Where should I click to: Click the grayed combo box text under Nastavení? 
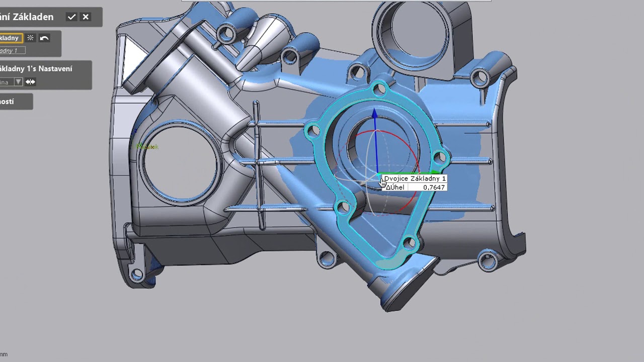point(5,82)
